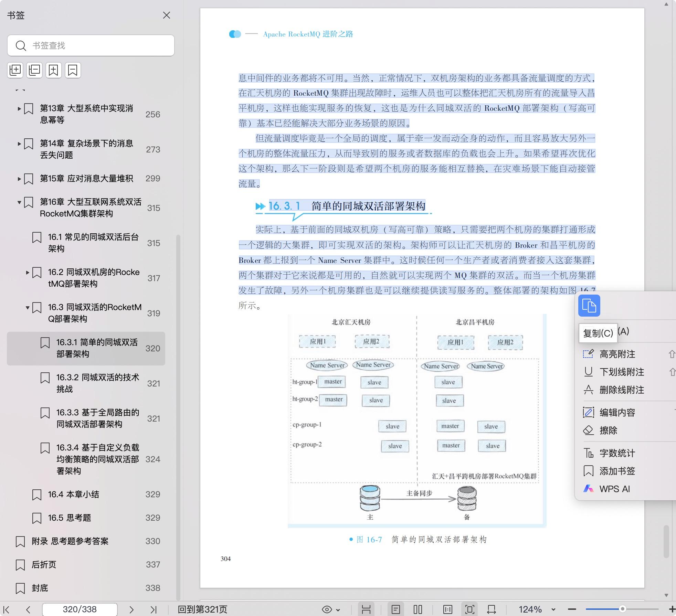Screen dimensions: 676x616
Task: Click document scrollbar up arrow
Action: [x=666, y=4]
